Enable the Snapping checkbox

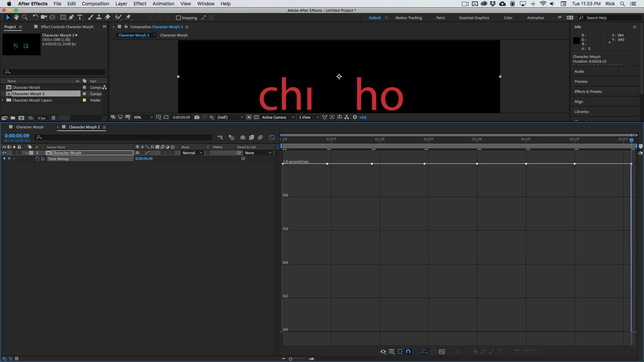pos(178,18)
